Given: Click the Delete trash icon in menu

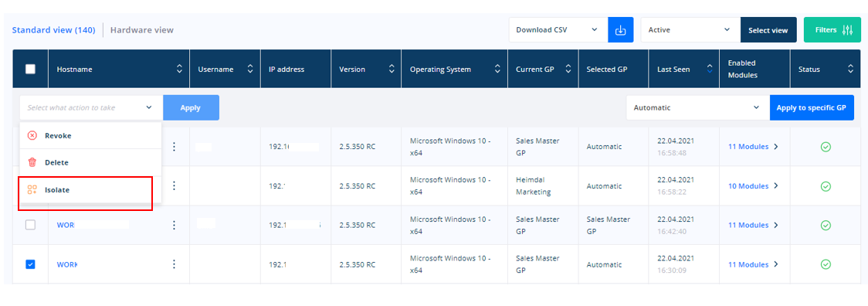Looking at the screenshot, I should [32, 162].
